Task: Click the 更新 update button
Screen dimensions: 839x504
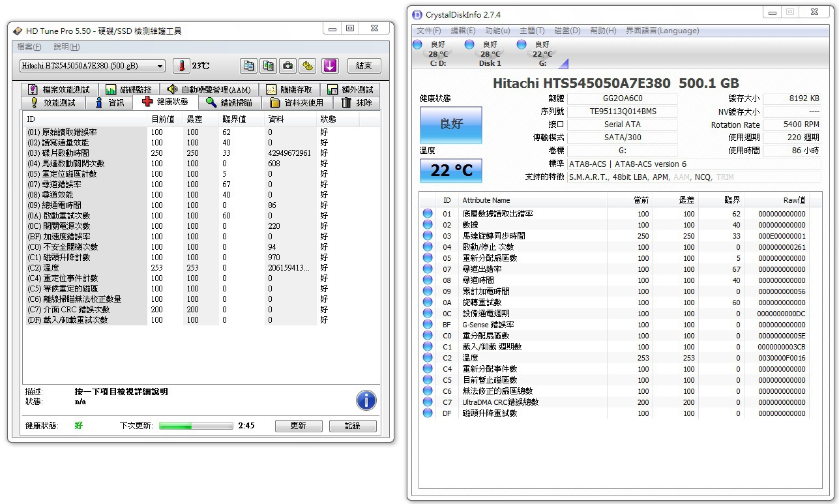Action: (298, 426)
